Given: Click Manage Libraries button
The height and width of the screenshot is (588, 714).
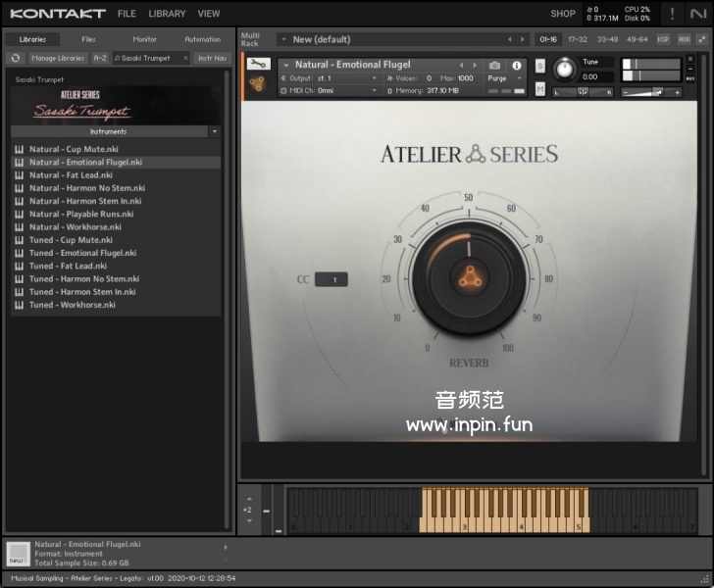Looking at the screenshot, I should (x=58, y=58).
